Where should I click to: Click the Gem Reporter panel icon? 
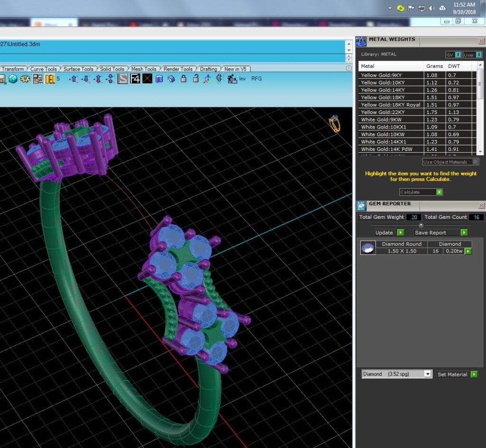tap(361, 205)
